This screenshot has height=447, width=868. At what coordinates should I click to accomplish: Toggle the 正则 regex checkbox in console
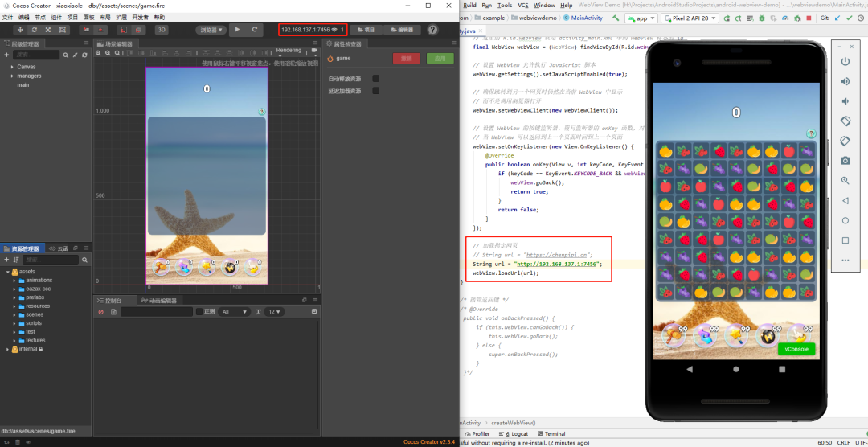[199, 312]
